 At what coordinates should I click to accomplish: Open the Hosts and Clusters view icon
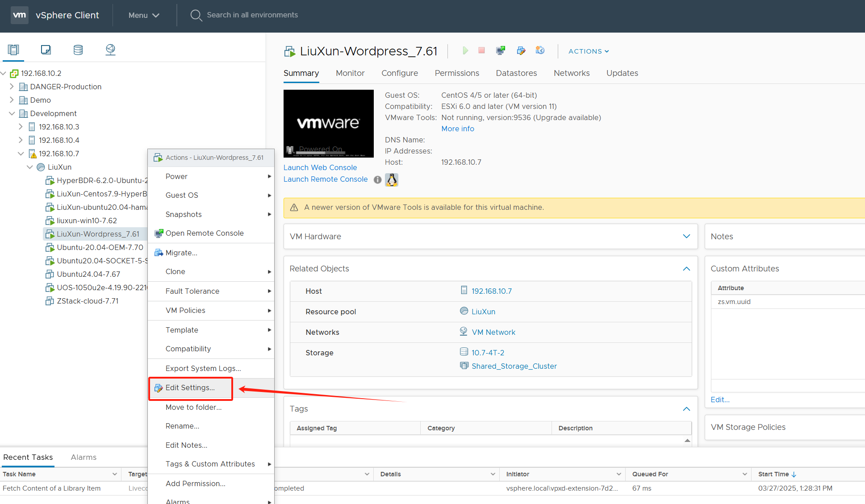coord(13,50)
